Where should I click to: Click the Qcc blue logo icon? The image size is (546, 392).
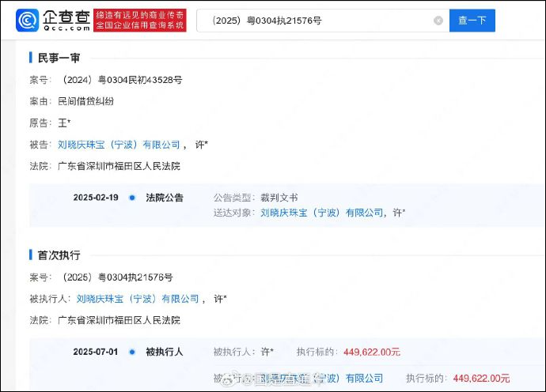[x=28, y=21]
